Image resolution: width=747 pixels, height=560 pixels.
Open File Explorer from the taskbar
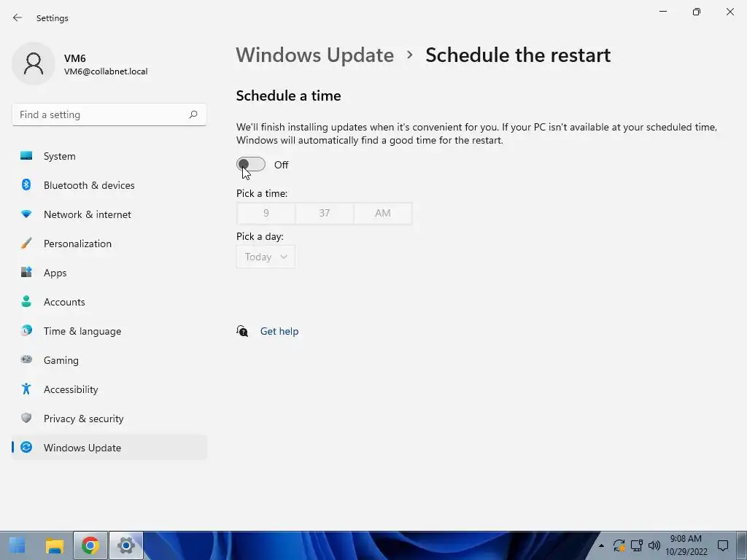(54, 545)
